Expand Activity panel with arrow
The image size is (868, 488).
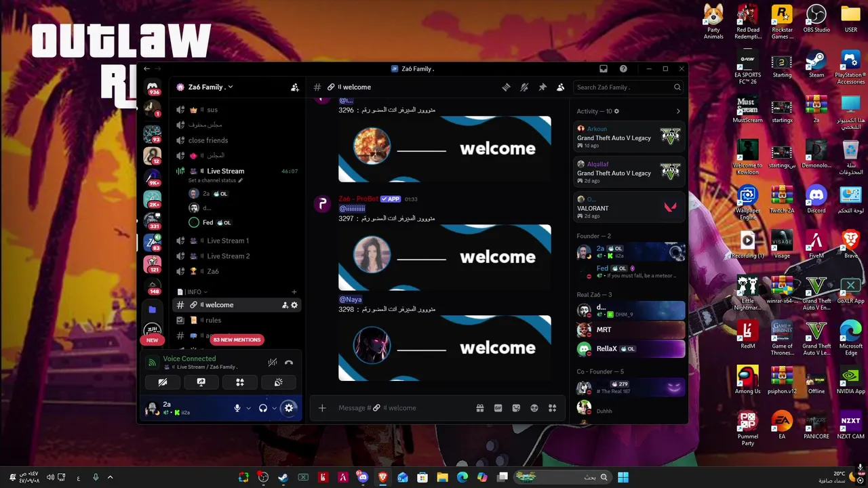678,111
